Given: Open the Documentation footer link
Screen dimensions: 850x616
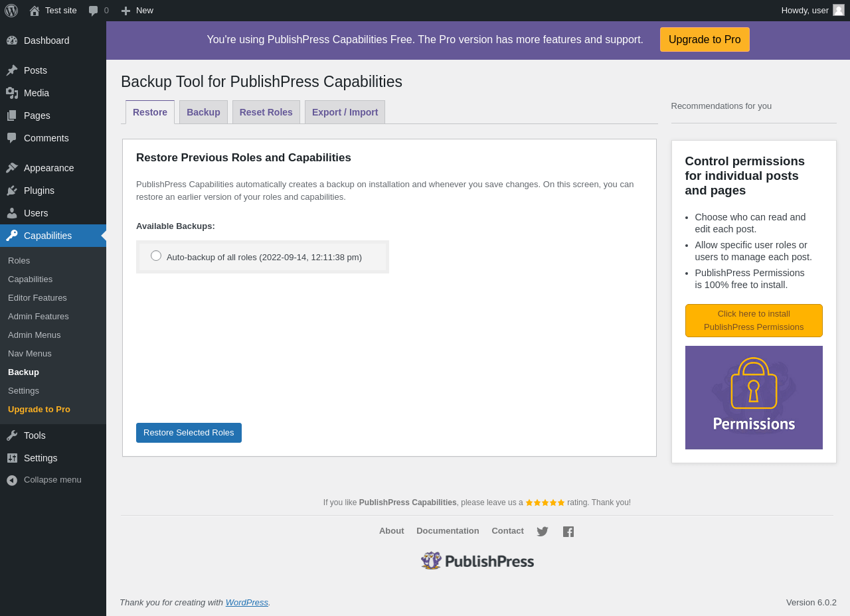Looking at the screenshot, I should (x=448, y=531).
